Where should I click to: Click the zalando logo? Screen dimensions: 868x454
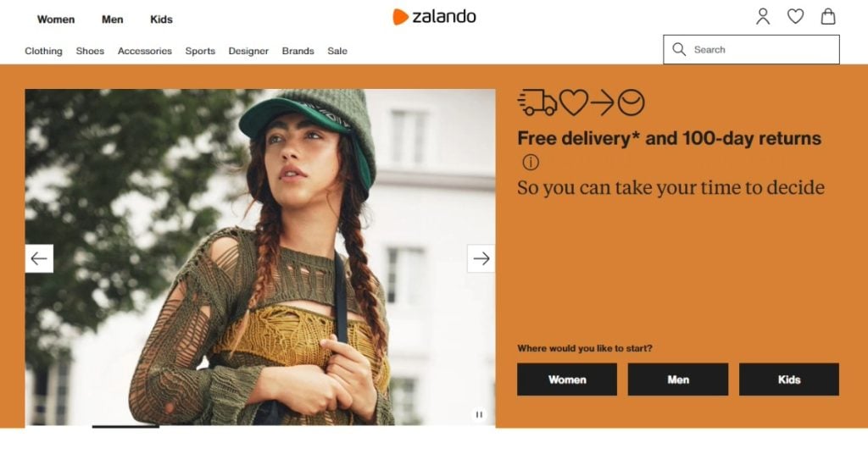(x=434, y=17)
